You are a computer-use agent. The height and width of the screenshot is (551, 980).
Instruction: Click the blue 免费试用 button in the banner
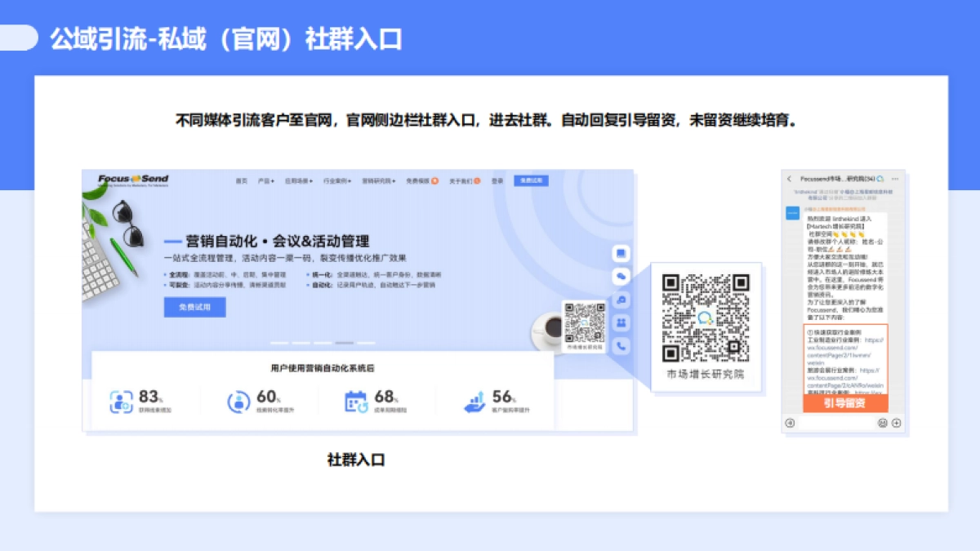pyautogui.click(x=197, y=307)
